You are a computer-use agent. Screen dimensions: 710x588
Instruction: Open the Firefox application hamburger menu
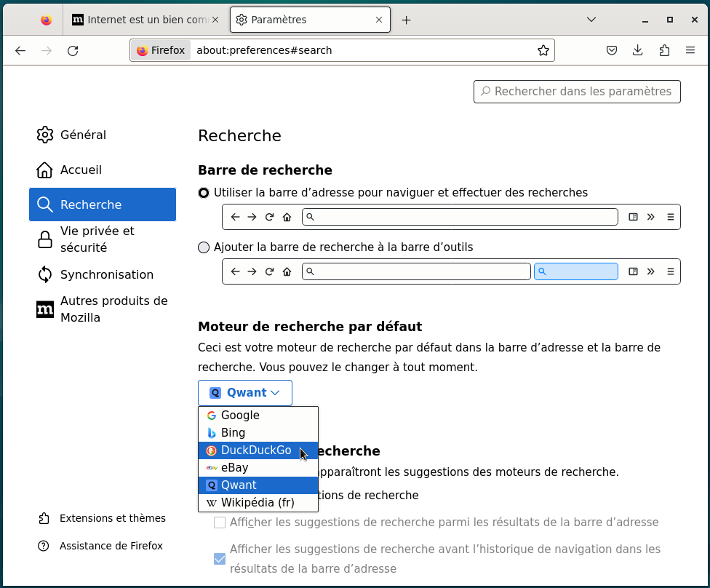(x=690, y=50)
